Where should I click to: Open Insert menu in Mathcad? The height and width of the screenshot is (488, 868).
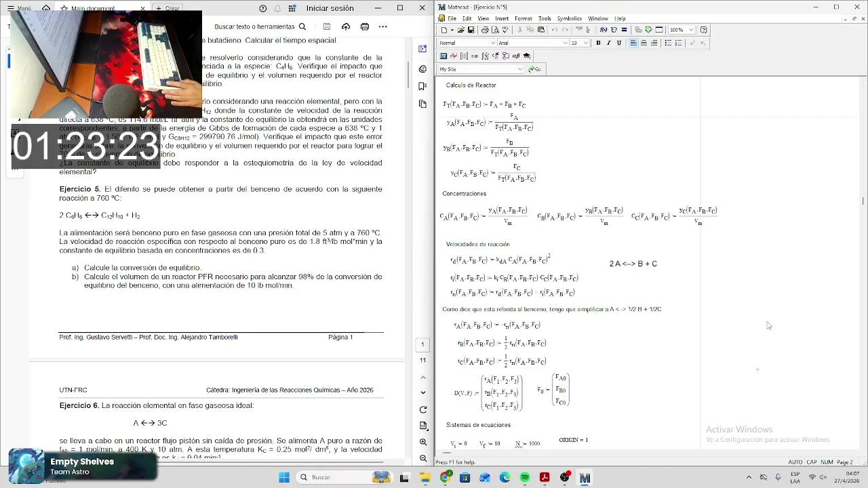click(x=502, y=18)
